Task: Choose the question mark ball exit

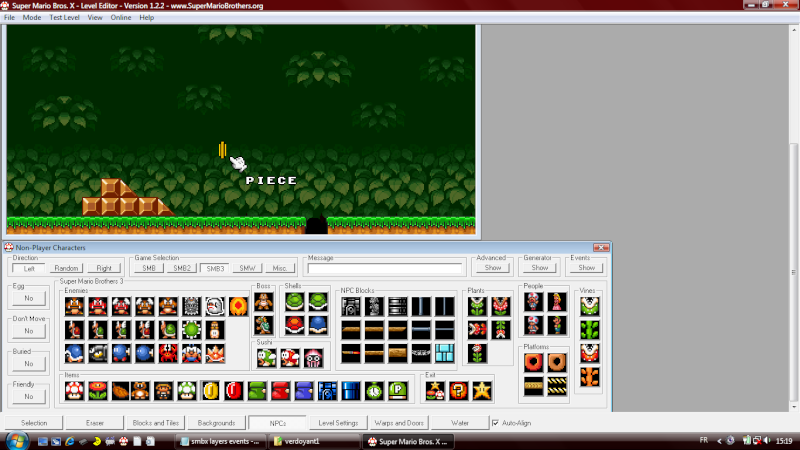Action: click(458, 391)
